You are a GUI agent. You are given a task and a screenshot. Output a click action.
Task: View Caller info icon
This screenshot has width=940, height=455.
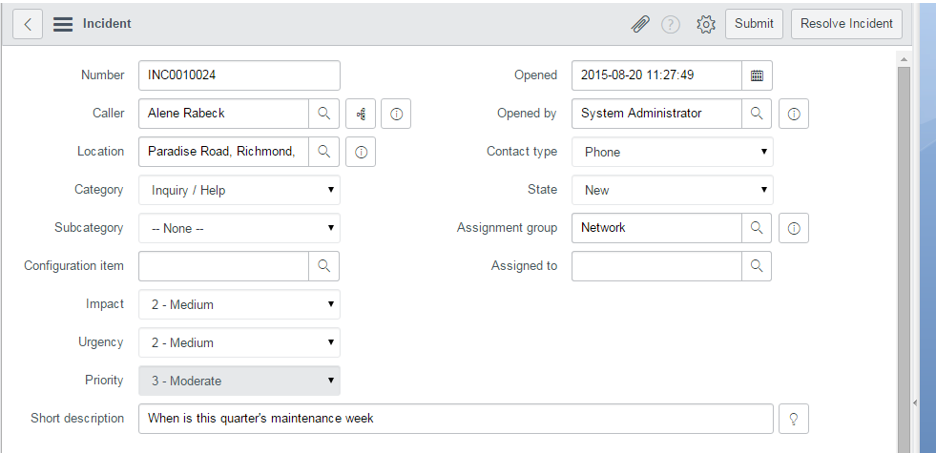[396, 114]
